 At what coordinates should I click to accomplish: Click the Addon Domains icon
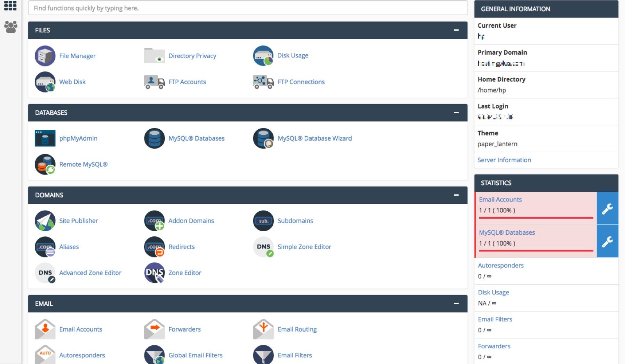pos(154,221)
